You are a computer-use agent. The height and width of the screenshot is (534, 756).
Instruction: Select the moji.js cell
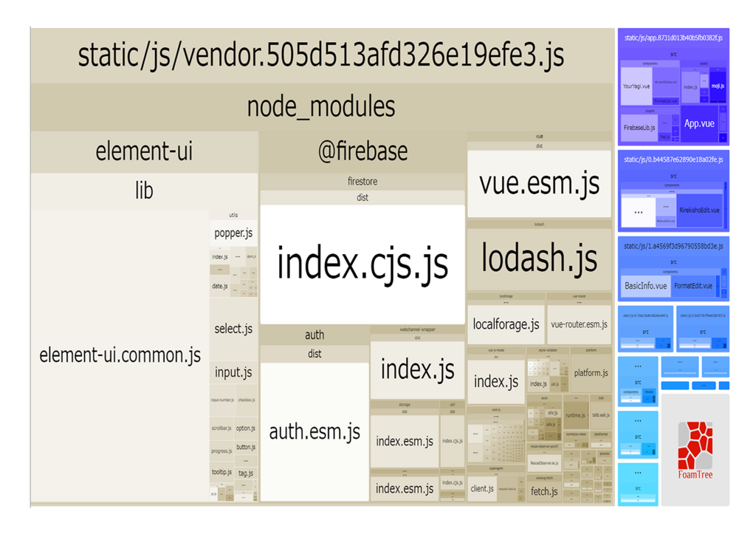click(x=718, y=86)
